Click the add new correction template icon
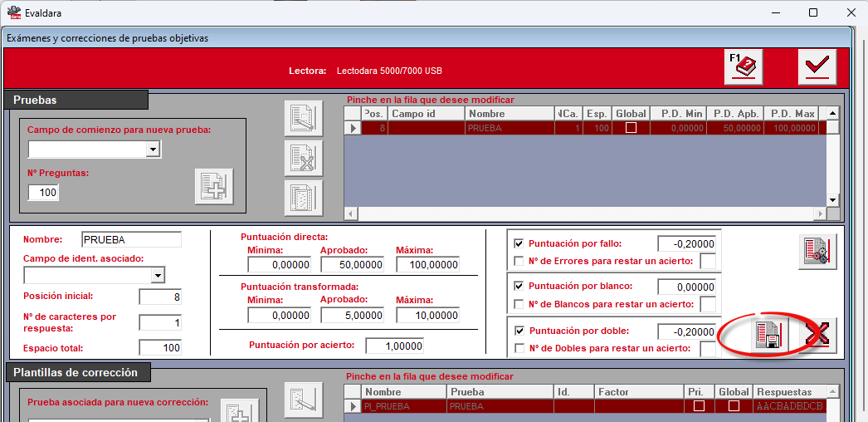The image size is (868, 422). point(240,410)
